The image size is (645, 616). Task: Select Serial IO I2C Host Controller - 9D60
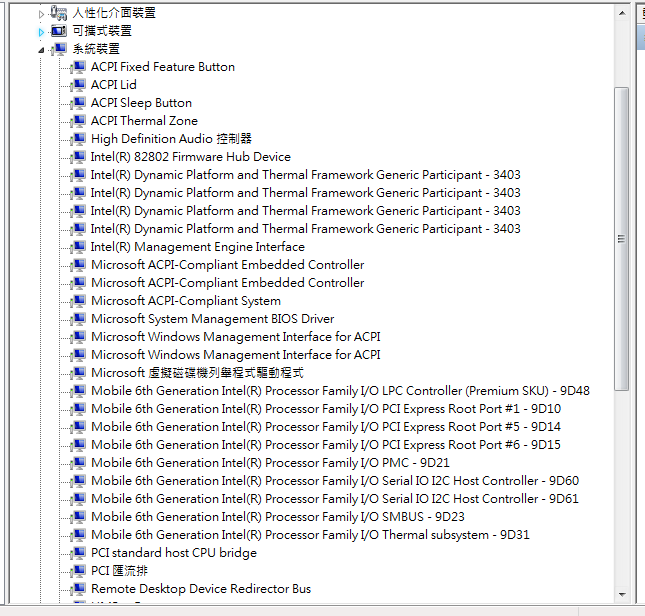coord(335,481)
